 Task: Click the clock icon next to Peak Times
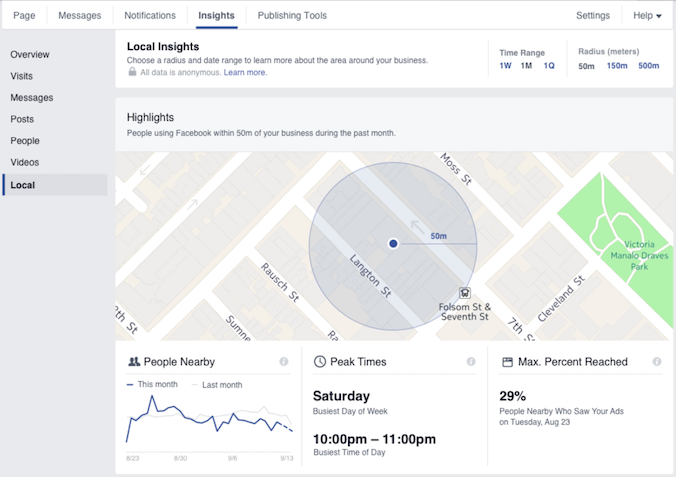point(320,362)
